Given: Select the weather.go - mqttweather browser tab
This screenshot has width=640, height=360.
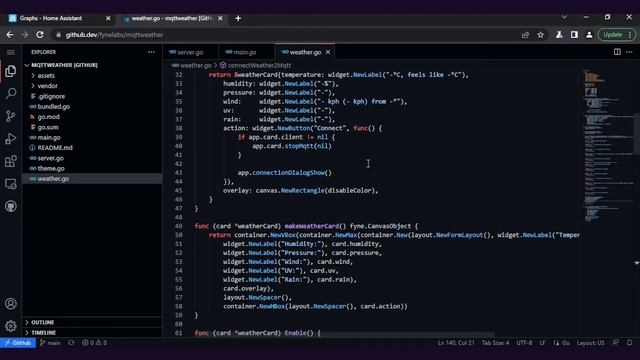Looking at the screenshot, I should tap(172, 18).
